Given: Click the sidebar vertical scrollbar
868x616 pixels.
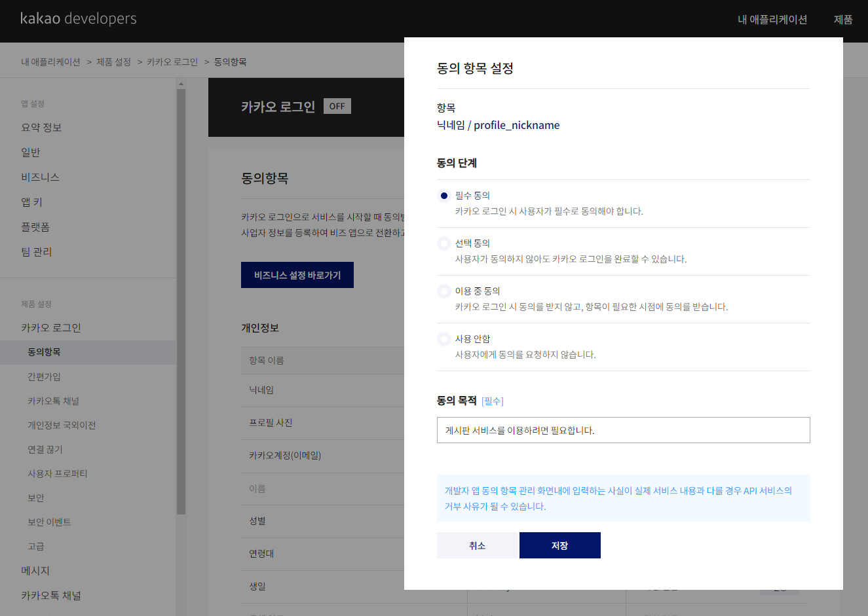Looking at the screenshot, I should point(181,301).
